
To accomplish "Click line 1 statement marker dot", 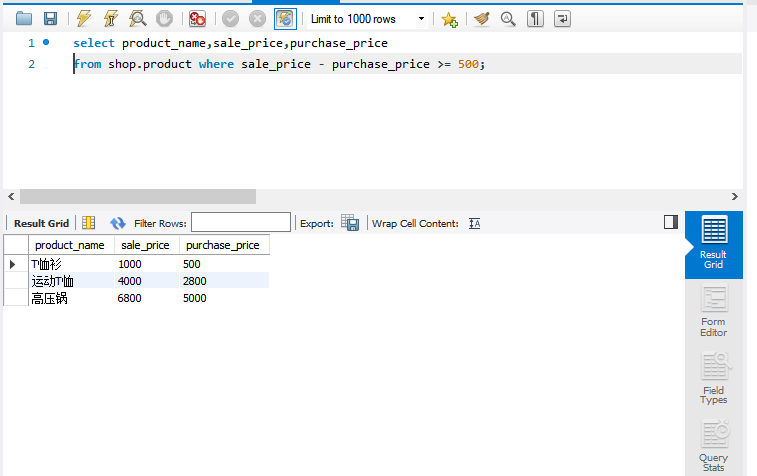I will pyautogui.click(x=46, y=42).
